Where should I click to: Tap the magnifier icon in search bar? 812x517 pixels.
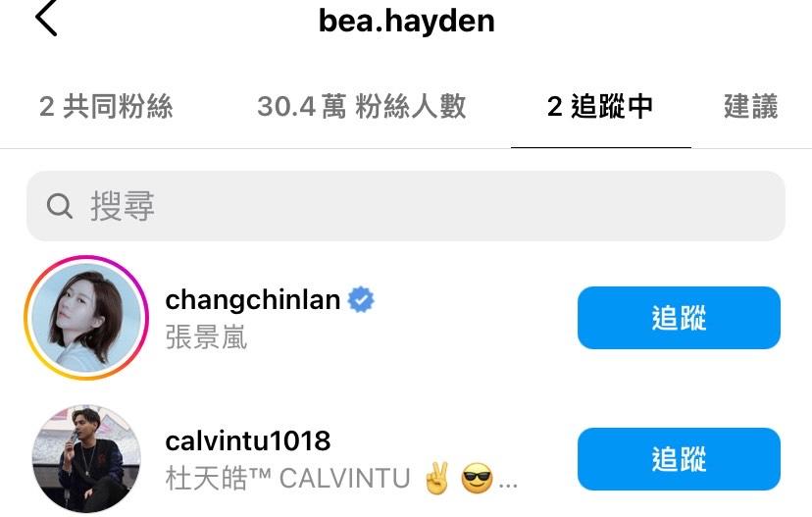pyautogui.click(x=60, y=206)
